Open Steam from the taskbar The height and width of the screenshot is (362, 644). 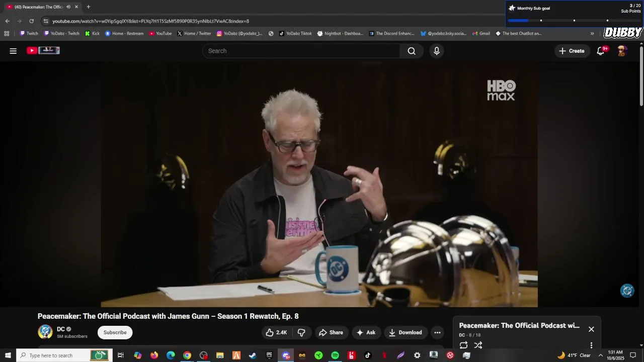coord(253,355)
